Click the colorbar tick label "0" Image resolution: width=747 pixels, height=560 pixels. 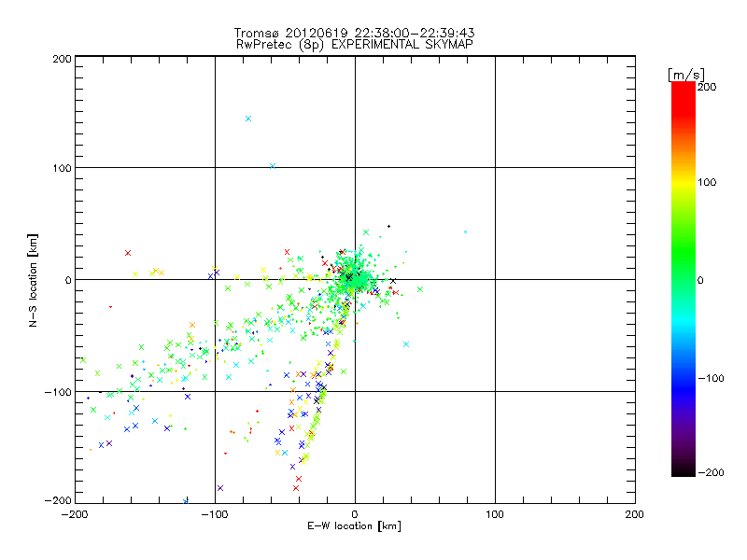pos(700,280)
